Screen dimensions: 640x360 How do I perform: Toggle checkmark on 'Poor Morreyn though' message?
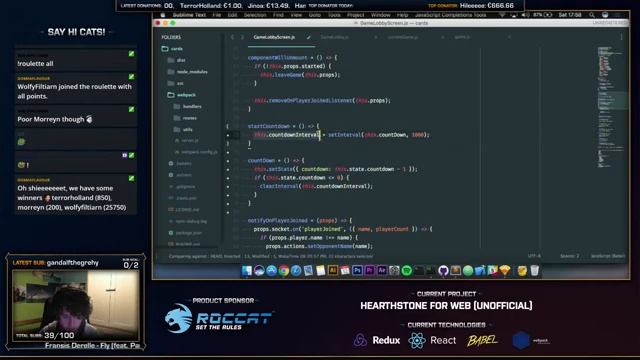point(131,109)
